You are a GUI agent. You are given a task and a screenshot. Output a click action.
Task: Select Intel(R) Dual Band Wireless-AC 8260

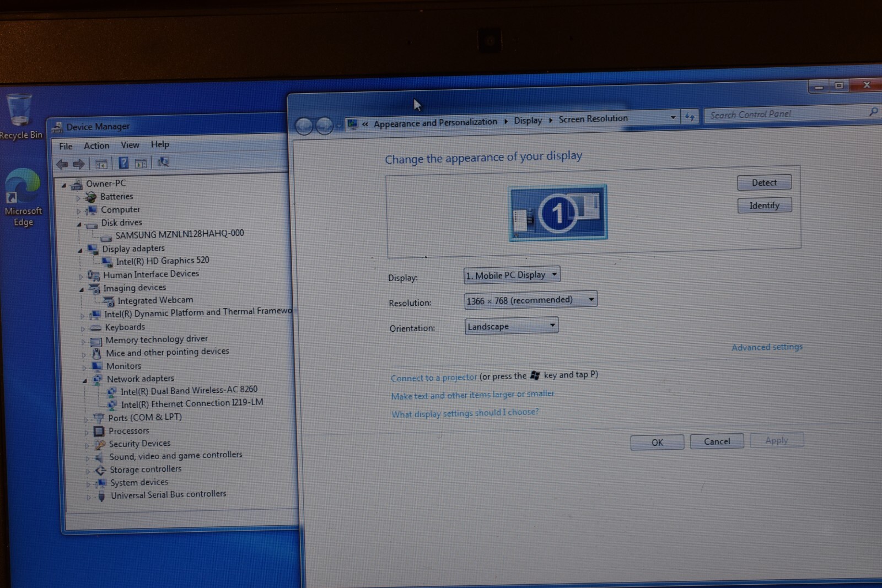pos(189,390)
